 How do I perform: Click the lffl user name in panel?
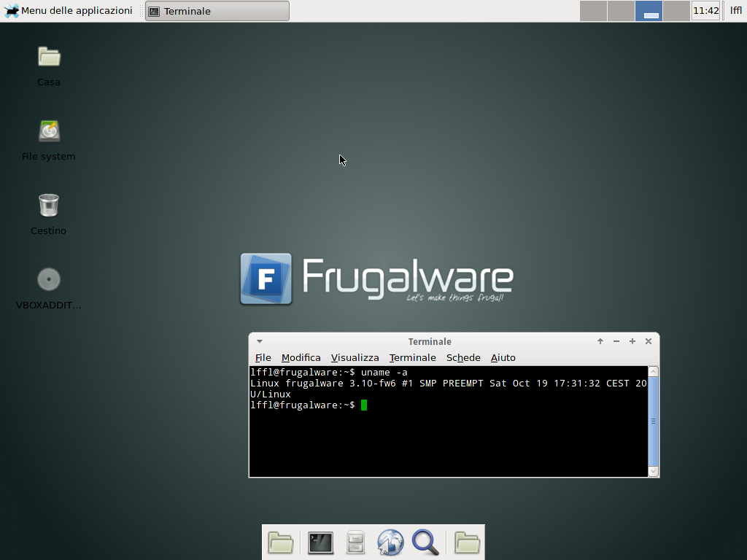click(x=736, y=10)
